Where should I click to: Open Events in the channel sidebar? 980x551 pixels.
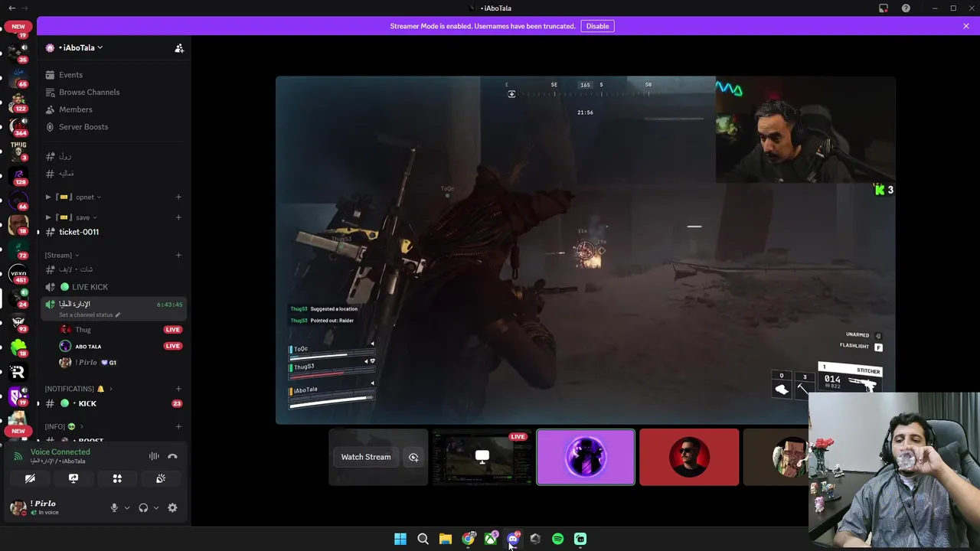[x=70, y=75]
